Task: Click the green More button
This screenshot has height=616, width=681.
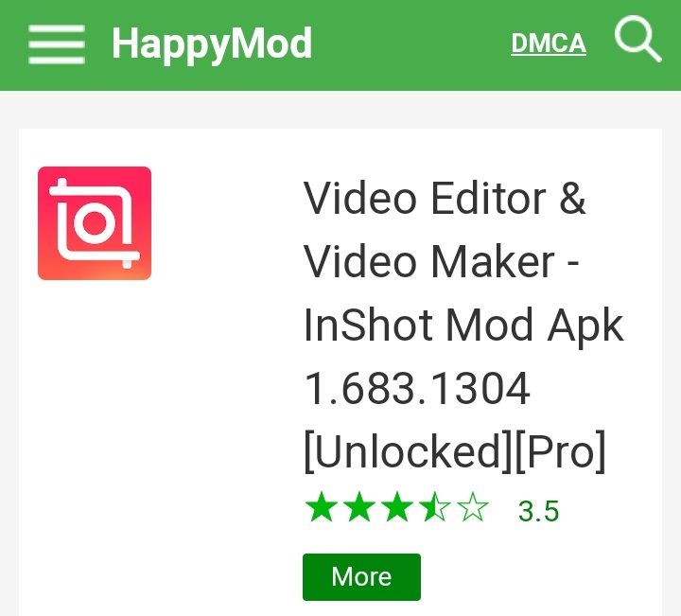Action: 361,577
